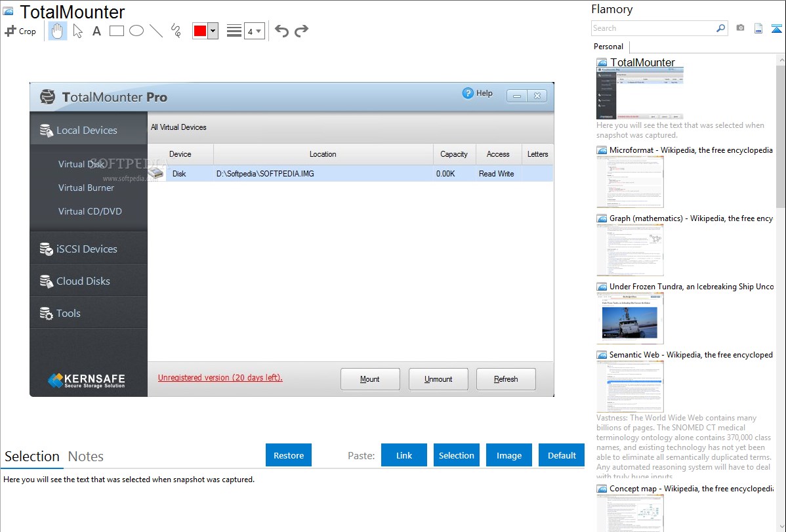
Task: Open Graph (mathematics) snapshot thumbnail
Action: coord(630,250)
